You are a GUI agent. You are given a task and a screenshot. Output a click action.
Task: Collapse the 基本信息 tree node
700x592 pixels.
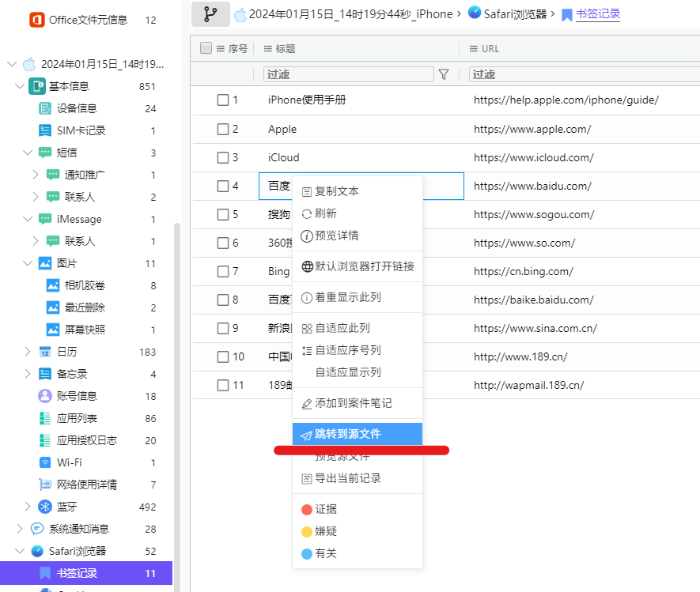point(20,86)
